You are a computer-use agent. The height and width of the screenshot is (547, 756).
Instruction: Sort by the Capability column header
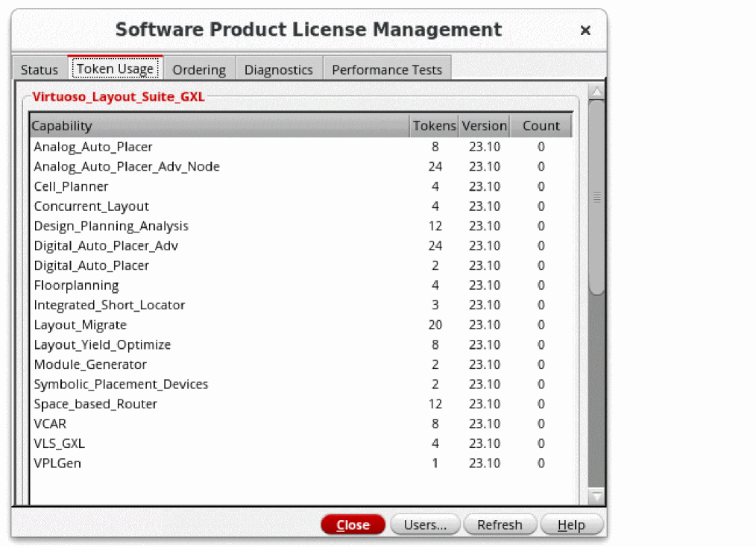coord(219,126)
